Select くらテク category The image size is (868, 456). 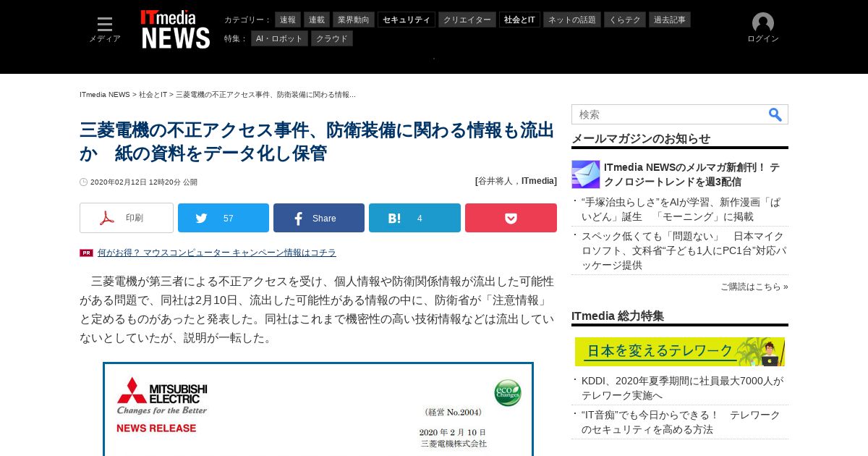[x=625, y=20]
